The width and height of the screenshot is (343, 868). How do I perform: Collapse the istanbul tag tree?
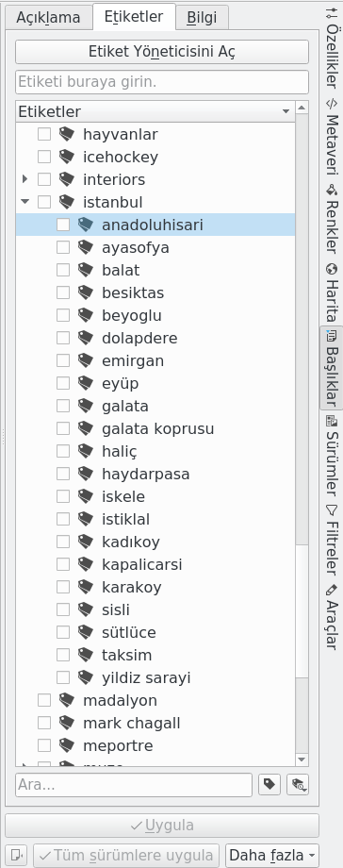[24, 202]
